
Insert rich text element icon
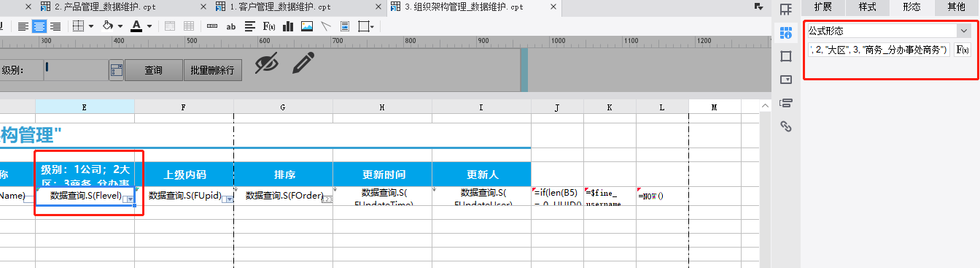pyautogui.click(x=249, y=26)
